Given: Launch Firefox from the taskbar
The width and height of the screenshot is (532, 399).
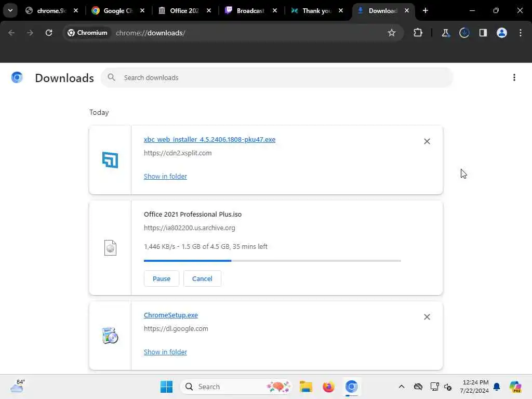Looking at the screenshot, I should click(x=328, y=387).
